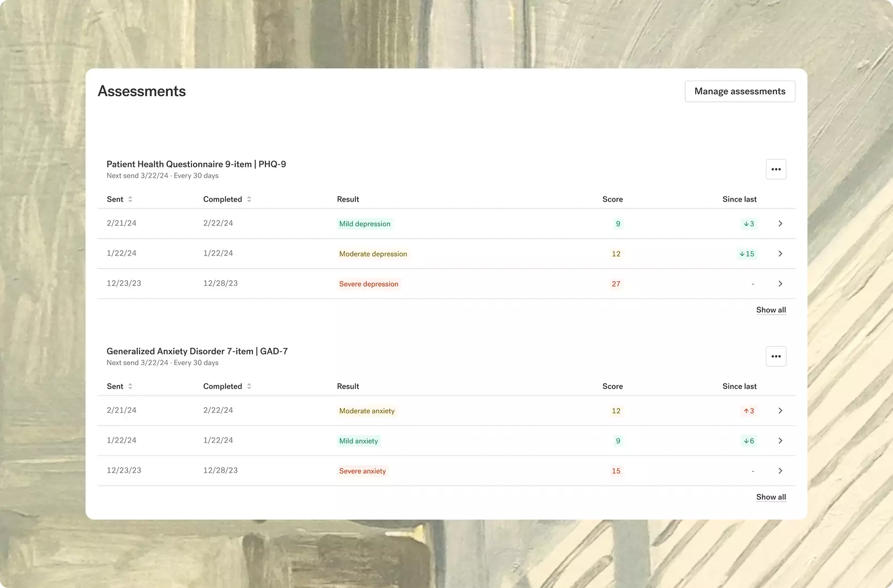Open GAD-7 three-dot options menu

pyautogui.click(x=776, y=357)
